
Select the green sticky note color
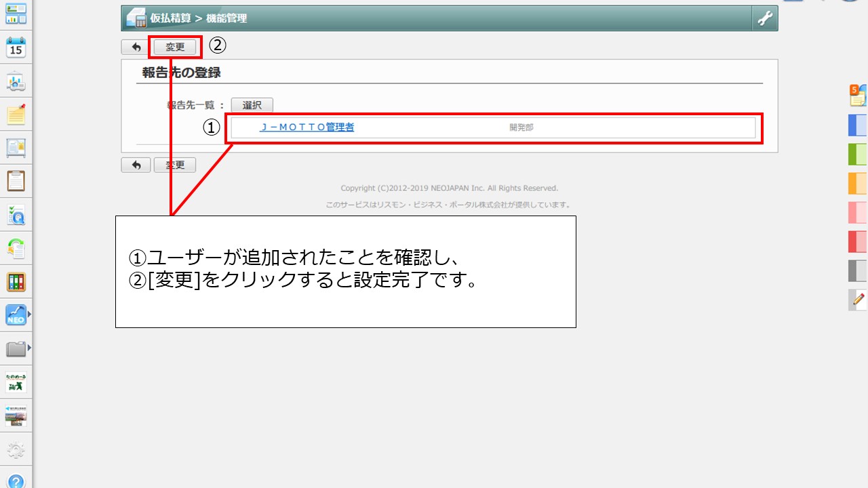pyautogui.click(x=858, y=155)
